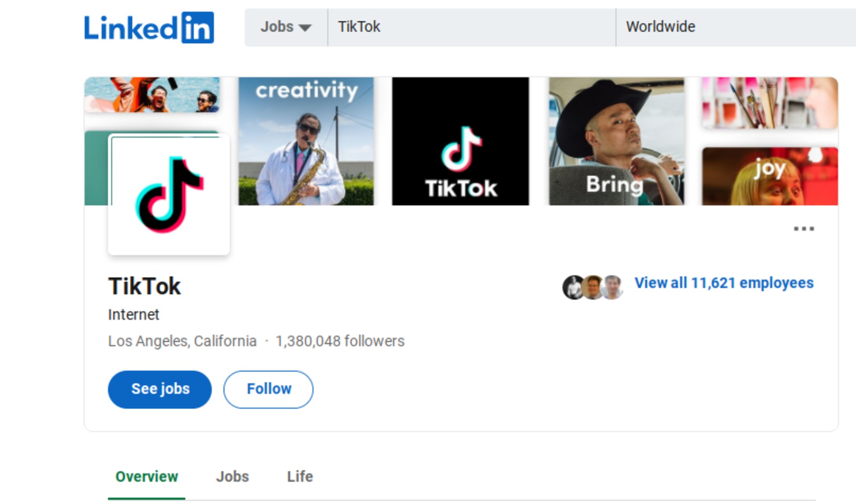The image size is (856, 504).
Task: Open View all 11,621 employees link
Action: click(724, 283)
